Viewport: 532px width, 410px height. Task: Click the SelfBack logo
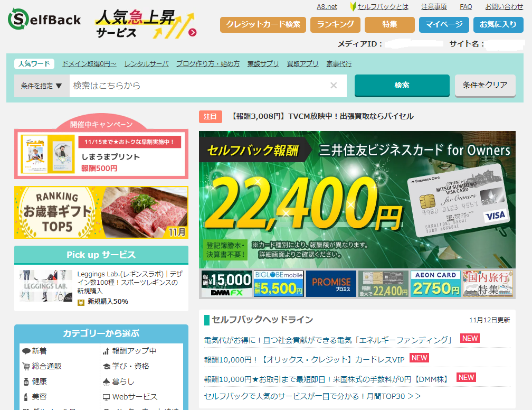tap(44, 19)
